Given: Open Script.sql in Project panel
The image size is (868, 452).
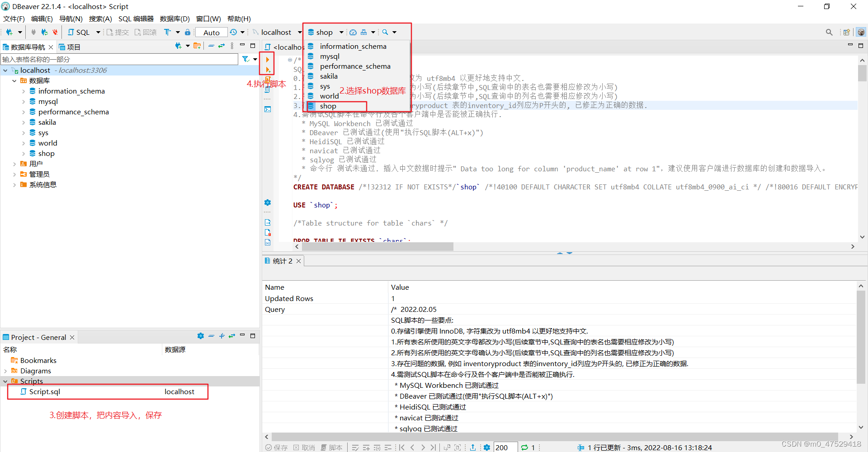Looking at the screenshot, I should click(44, 392).
